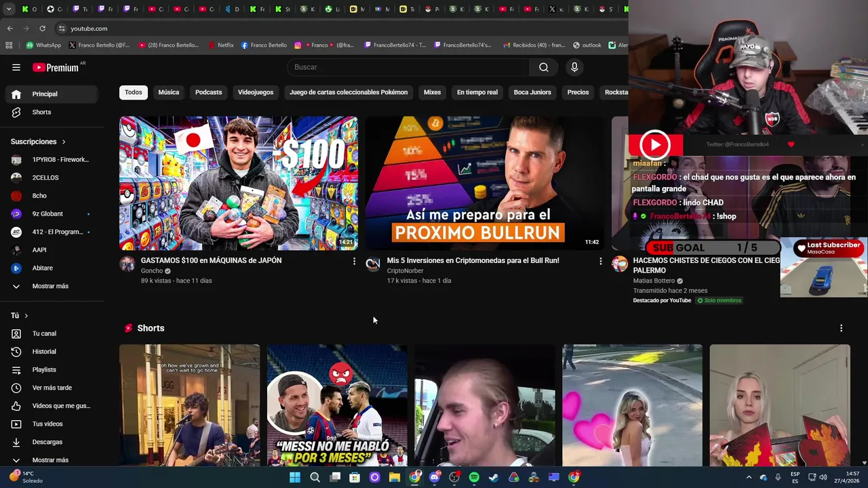This screenshot has height=488, width=868.
Task: Open WhatsApp bookmark
Action: [43, 45]
